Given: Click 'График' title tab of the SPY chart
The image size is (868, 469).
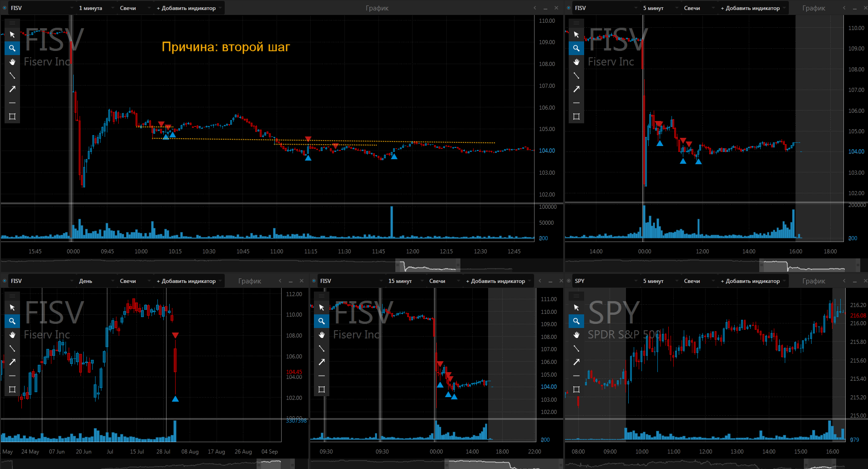Looking at the screenshot, I should (814, 281).
